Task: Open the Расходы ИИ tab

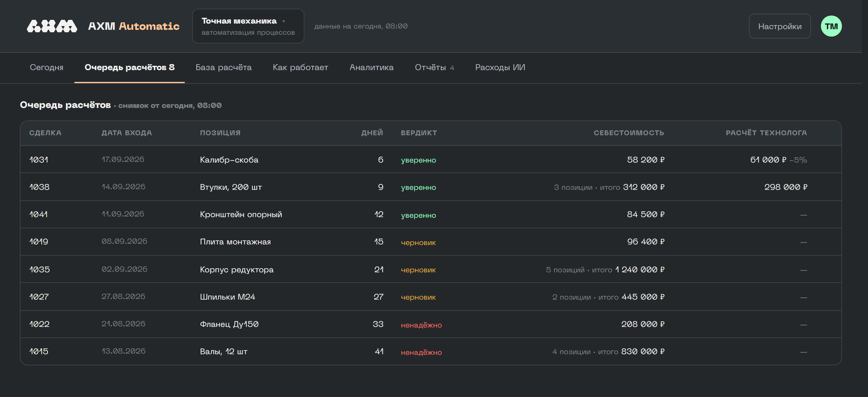Action: click(x=500, y=67)
